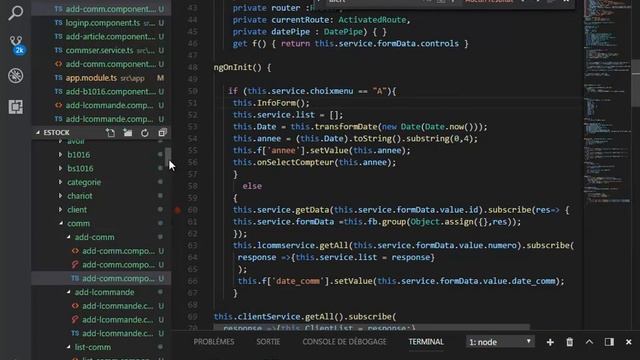
Task: Click the editor horizontal scrollbar
Action: click(371, 327)
